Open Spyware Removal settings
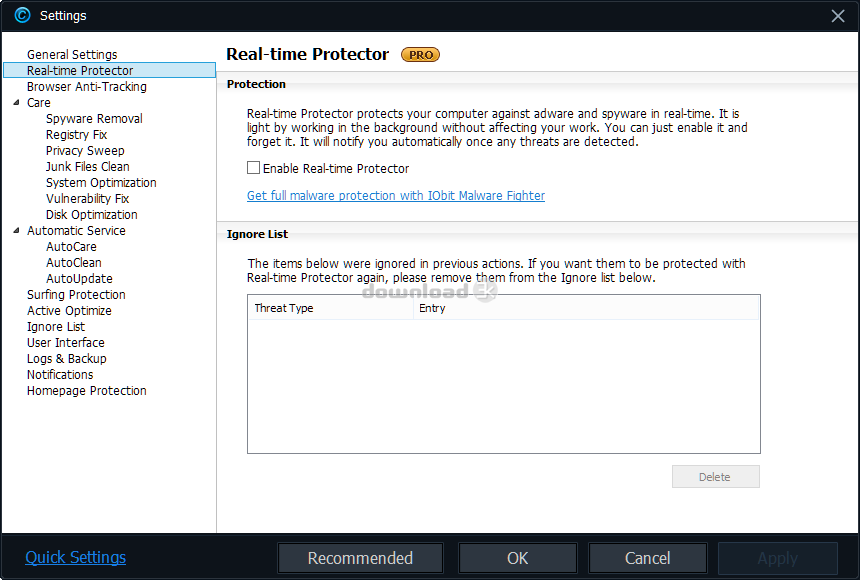This screenshot has width=860, height=580. pos(94,119)
